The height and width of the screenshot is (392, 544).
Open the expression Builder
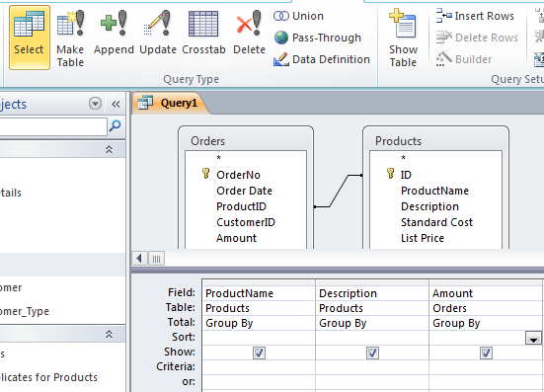pyautogui.click(x=464, y=59)
